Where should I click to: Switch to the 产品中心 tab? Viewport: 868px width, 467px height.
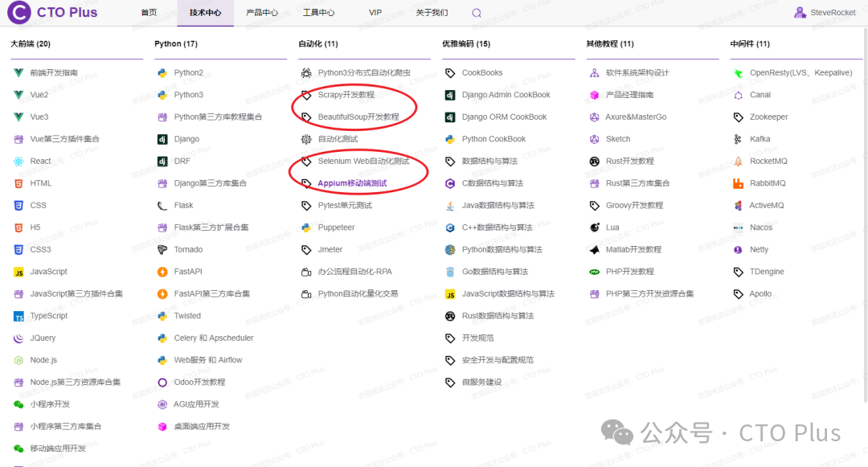pyautogui.click(x=263, y=12)
